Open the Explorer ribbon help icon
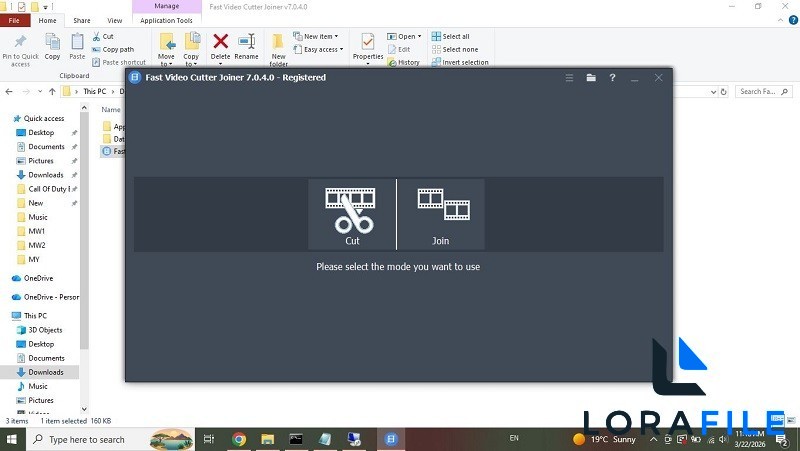The height and width of the screenshot is (451, 800). (793, 20)
